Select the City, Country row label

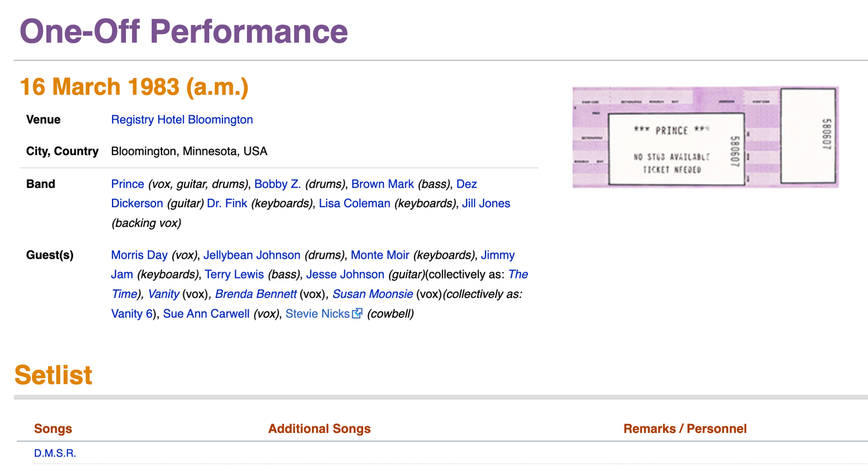pos(62,152)
